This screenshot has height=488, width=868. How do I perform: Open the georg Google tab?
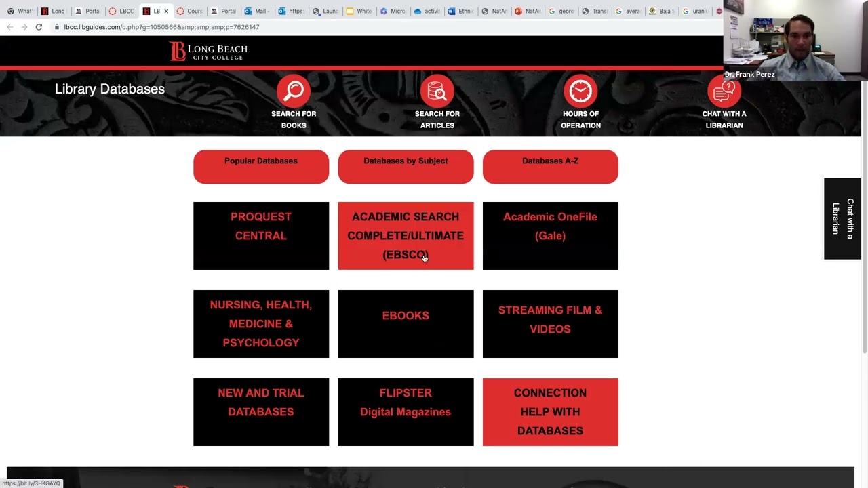[561, 11]
